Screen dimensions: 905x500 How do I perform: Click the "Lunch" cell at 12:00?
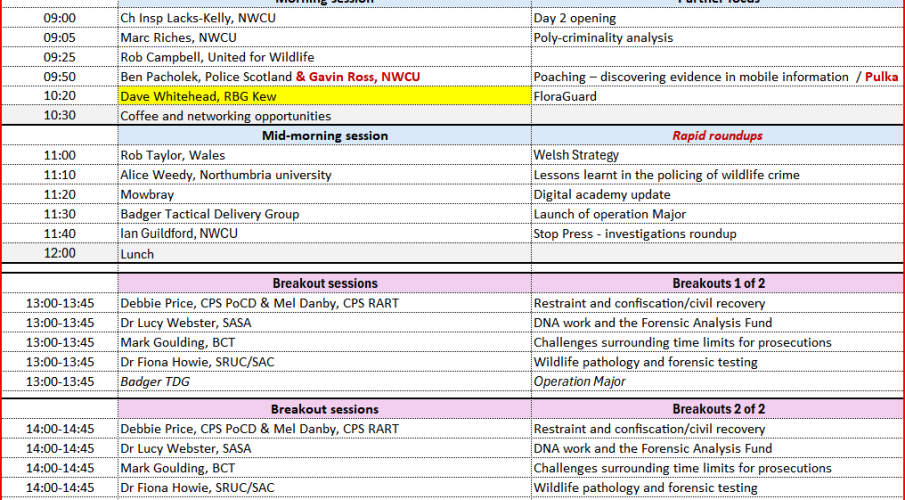pos(137,253)
